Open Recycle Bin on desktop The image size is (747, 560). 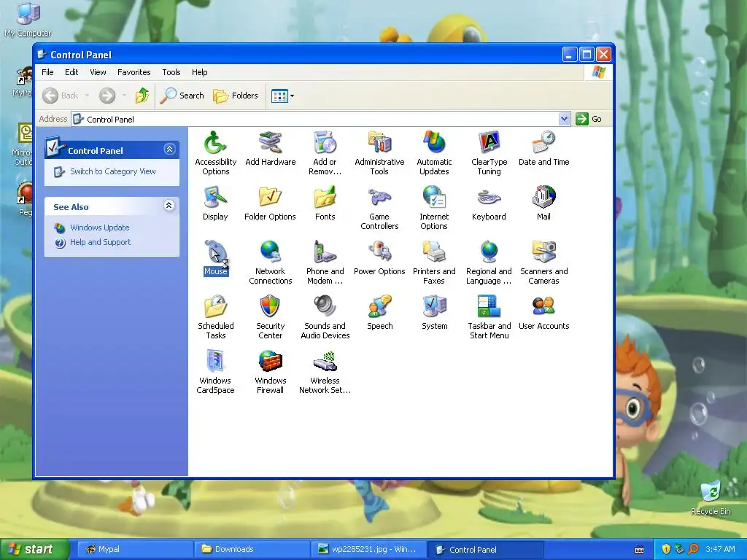tap(711, 498)
